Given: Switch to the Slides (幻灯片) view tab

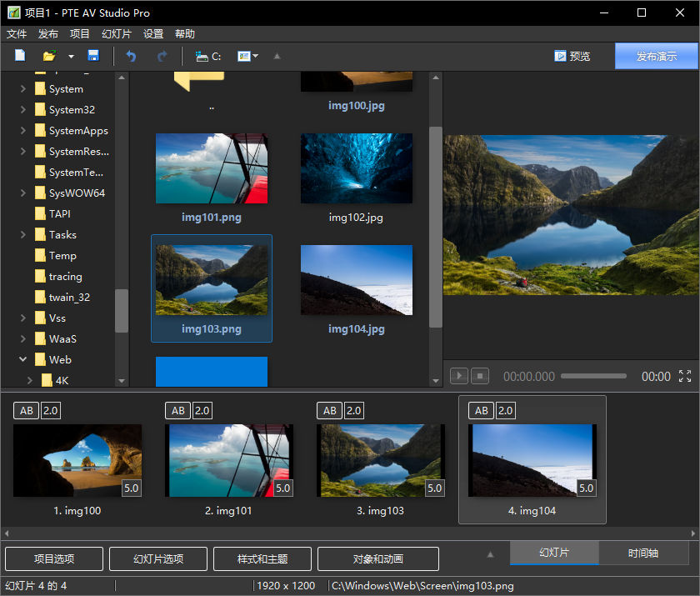Looking at the screenshot, I should click(554, 553).
